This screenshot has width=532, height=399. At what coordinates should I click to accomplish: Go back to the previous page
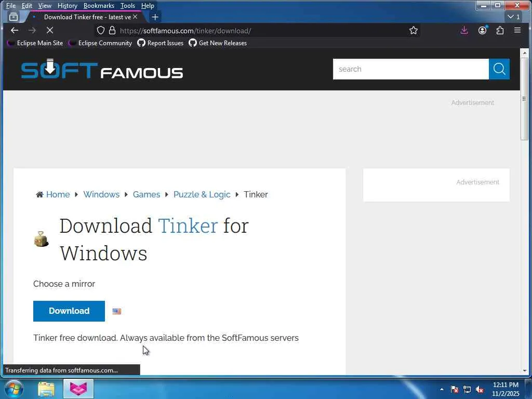click(x=15, y=31)
